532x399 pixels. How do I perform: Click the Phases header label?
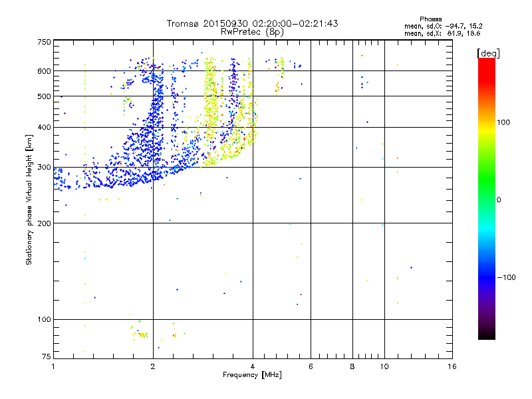point(430,19)
